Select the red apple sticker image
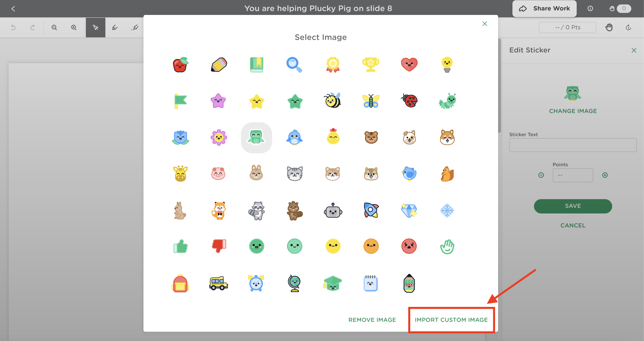Screen dimensions: 644x341 click(180, 65)
